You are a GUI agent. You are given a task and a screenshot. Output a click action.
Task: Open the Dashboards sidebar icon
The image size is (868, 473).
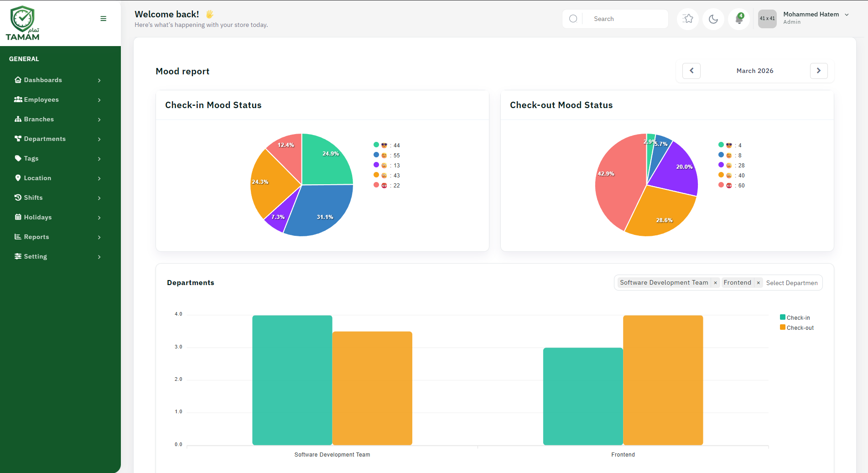pos(18,80)
